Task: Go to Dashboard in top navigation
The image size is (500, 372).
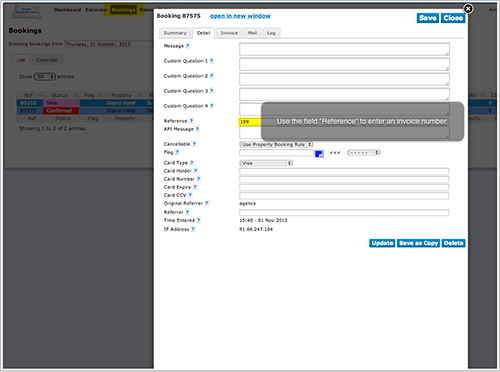Action: (67, 10)
